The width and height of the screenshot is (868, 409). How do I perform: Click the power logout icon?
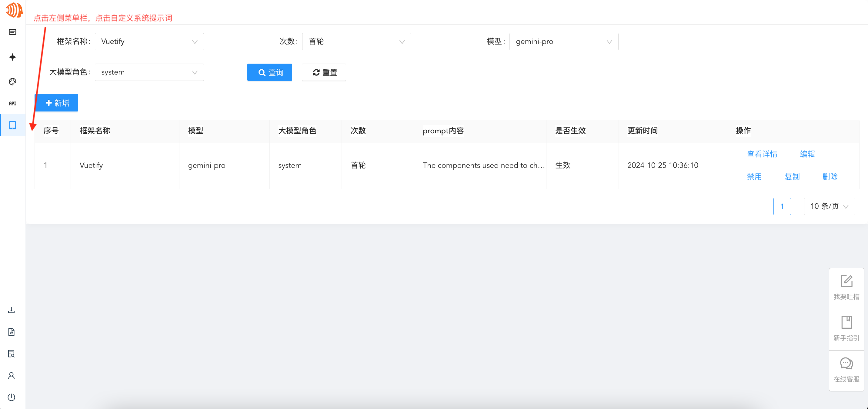[12, 397]
